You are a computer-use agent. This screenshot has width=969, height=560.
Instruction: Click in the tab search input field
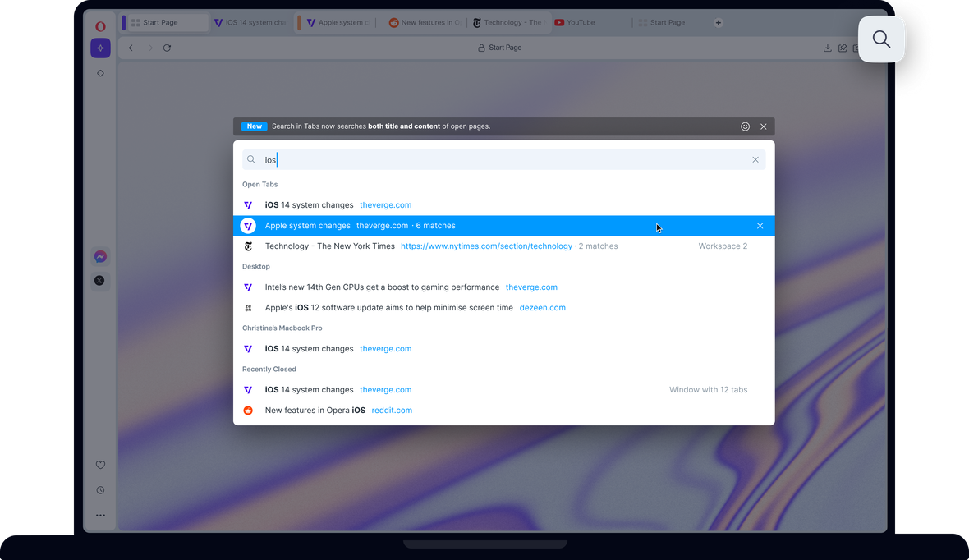click(x=503, y=159)
